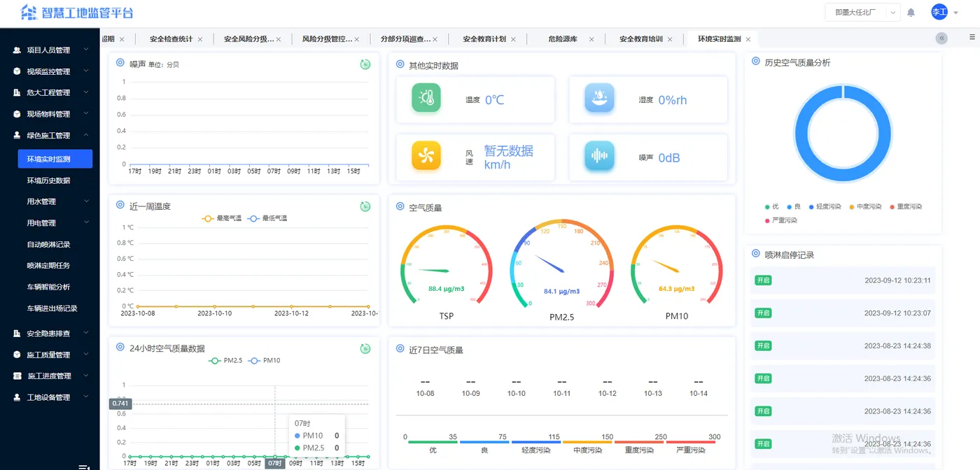Refresh the 噪声 noise chart
This screenshot has height=470, width=980.
(365, 64)
